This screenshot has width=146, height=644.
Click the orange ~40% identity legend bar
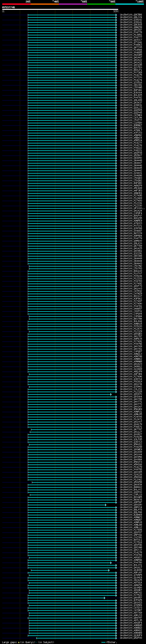point(45,4)
